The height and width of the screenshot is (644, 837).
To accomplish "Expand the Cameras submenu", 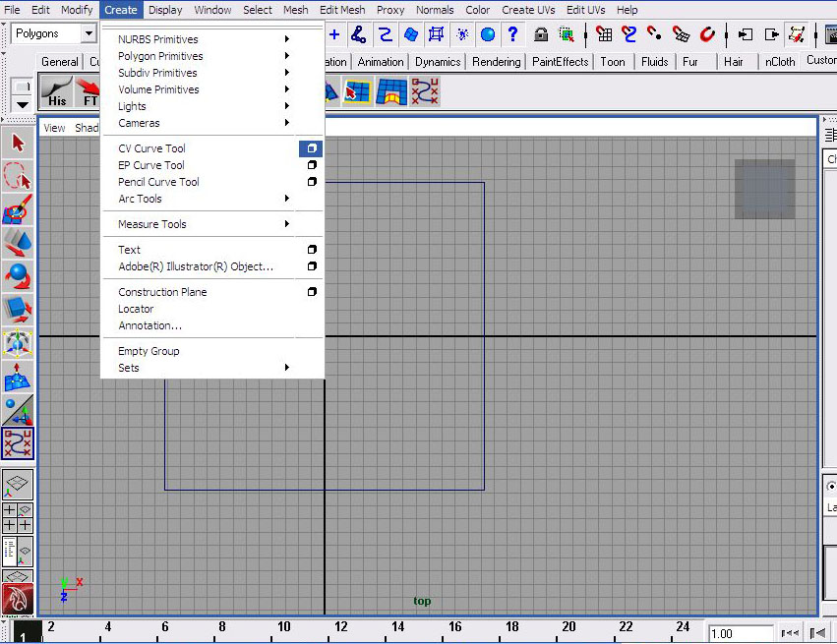I will pyautogui.click(x=212, y=123).
